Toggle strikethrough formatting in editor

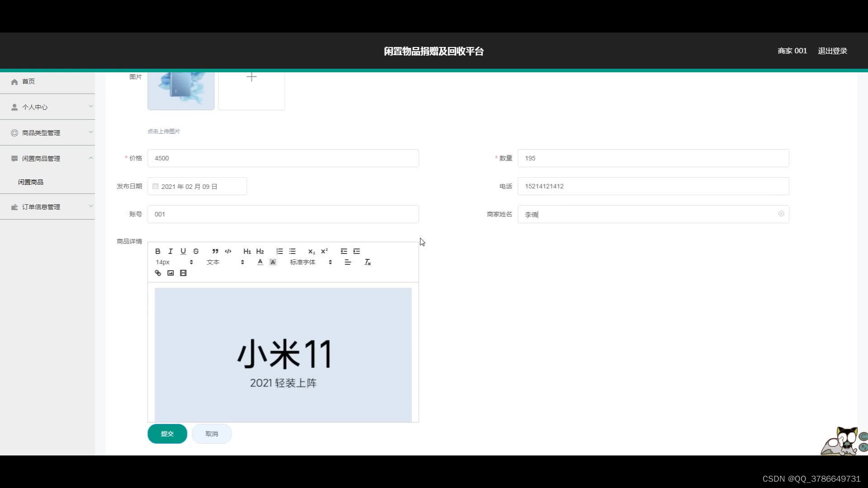pos(196,251)
